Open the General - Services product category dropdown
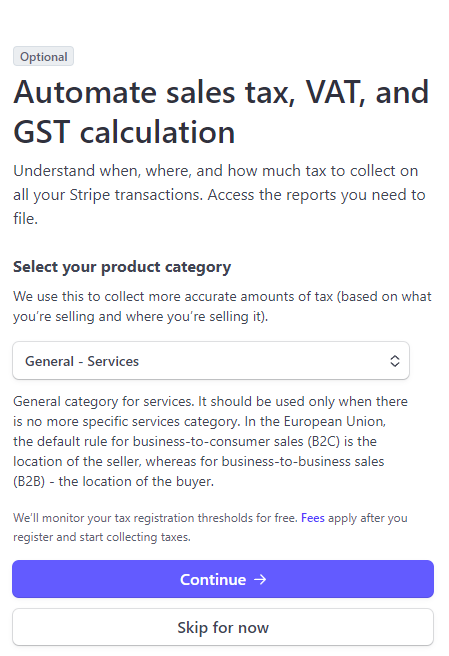Image resolution: width=449 pixels, height=656 pixels. click(211, 361)
